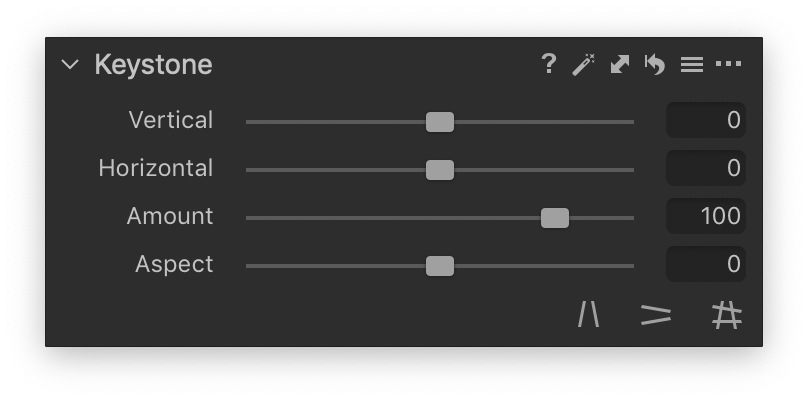Apply auto adjust magic wand

pos(584,64)
